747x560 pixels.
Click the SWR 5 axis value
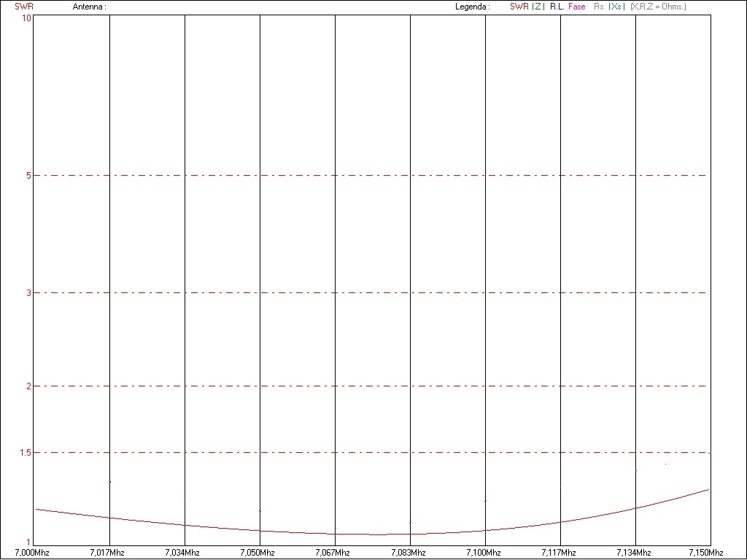point(28,176)
